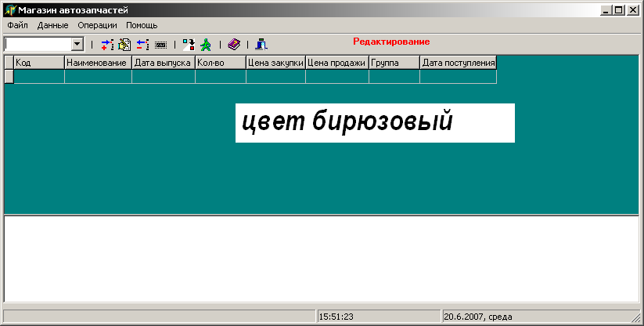Click the transfer squares arrow toolbar icon
Image resolution: width=644 pixels, height=326 pixels.
pyautogui.click(x=189, y=45)
